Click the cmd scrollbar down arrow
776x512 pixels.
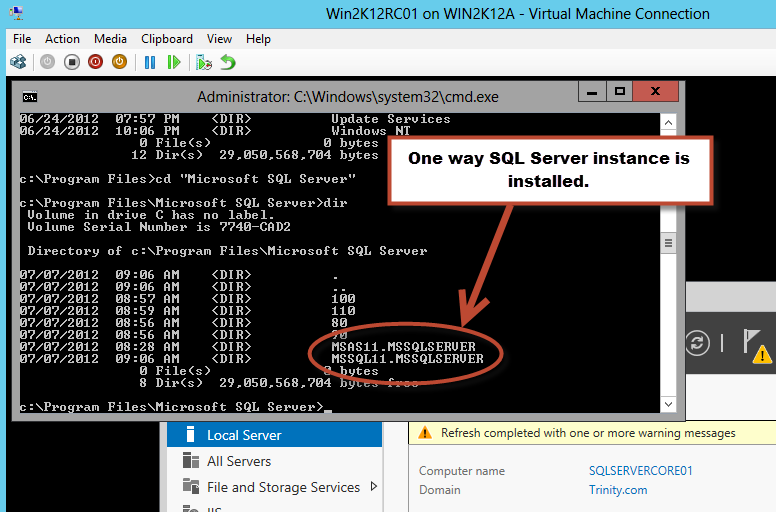click(668, 404)
